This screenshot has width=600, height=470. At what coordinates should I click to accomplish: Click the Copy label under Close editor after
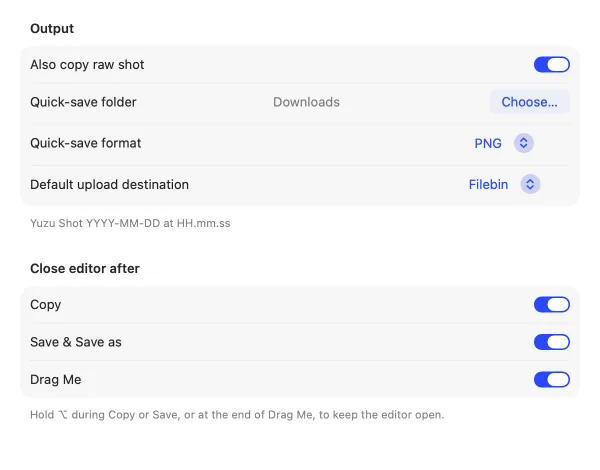click(46, 305)
